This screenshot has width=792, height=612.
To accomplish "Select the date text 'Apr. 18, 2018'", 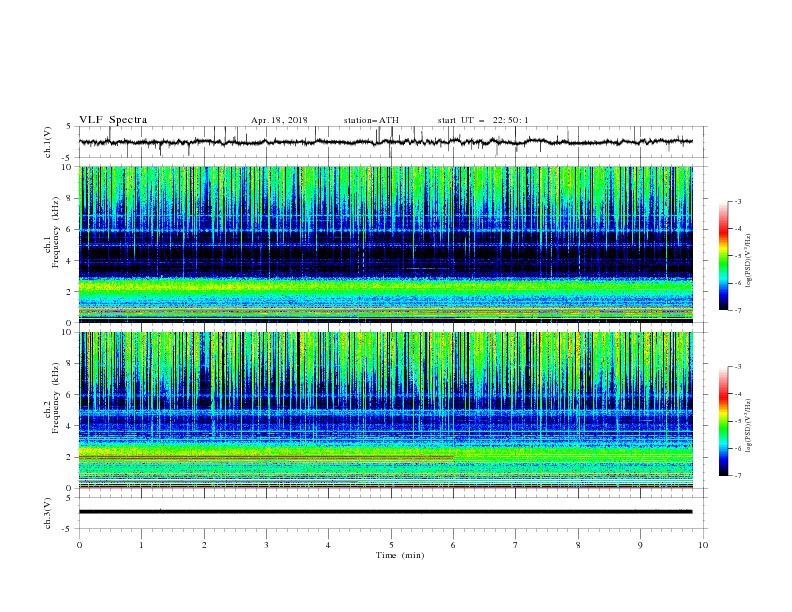I will pyautogui.click(x=279, y=120).
